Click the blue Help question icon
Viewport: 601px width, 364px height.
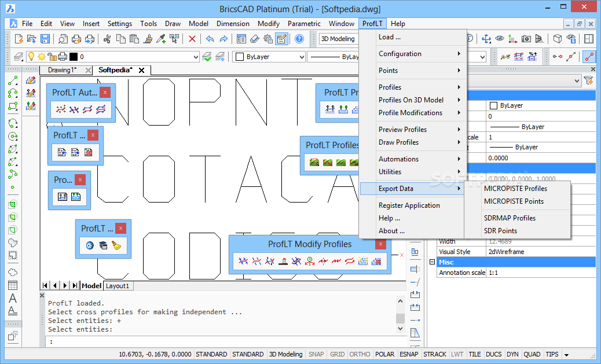pyautogui.click(x=299, y=39)
